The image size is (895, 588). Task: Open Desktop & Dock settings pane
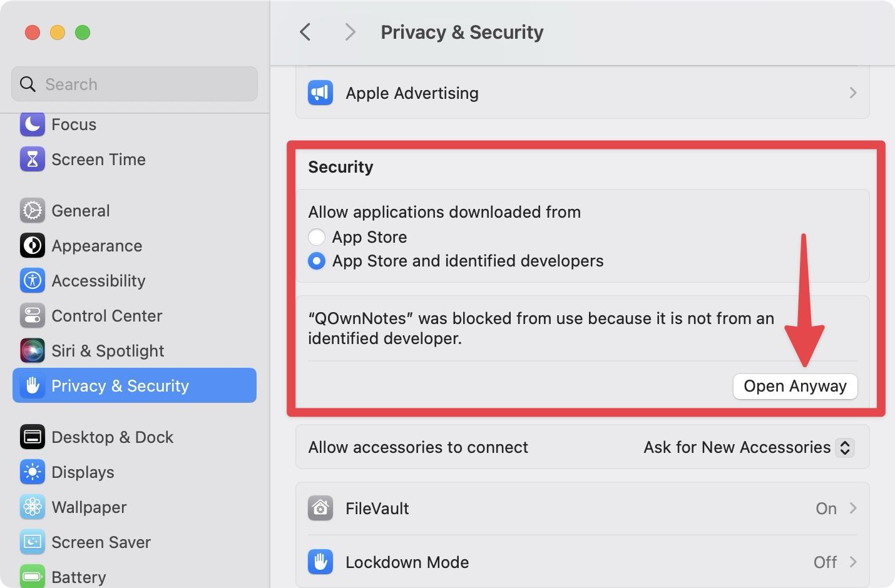coord(111,437)
